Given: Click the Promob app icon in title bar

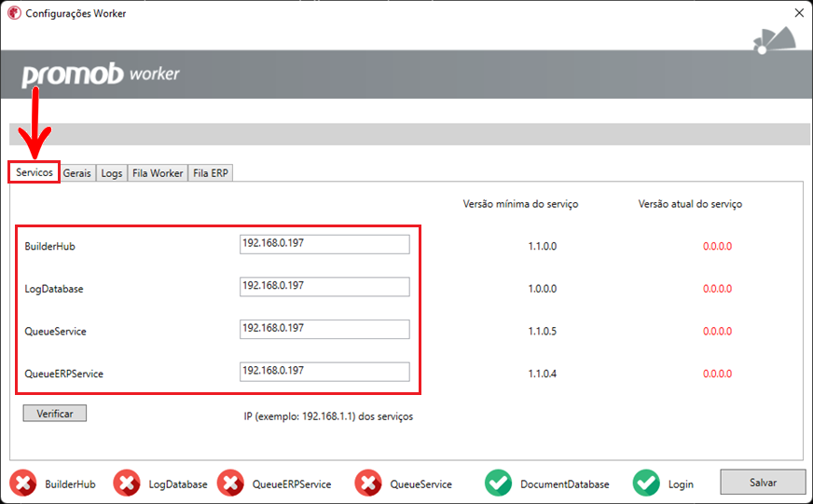Looking at the screenshot, I should [x=14, y=13].
